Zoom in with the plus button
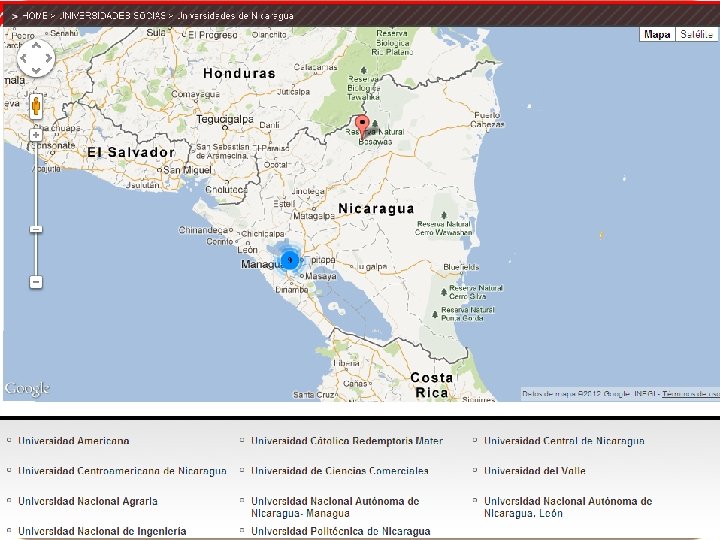Image resolution: width=720 pixels, height=540 pixels. (x=36, y=135)
